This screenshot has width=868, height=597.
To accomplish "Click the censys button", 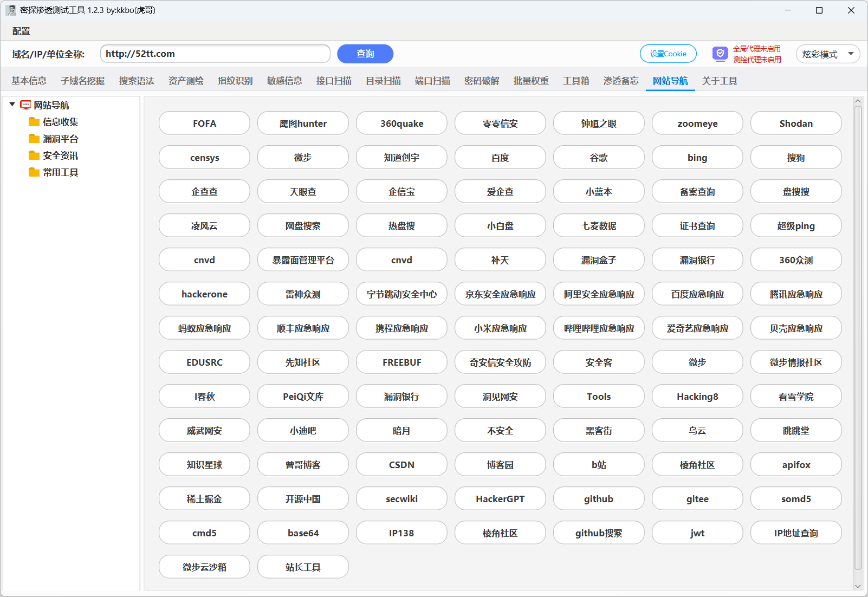I will [204, 157].
